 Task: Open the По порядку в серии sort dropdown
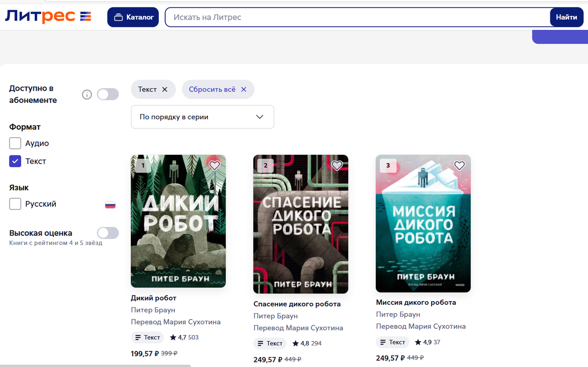click(x=202, y=117)
